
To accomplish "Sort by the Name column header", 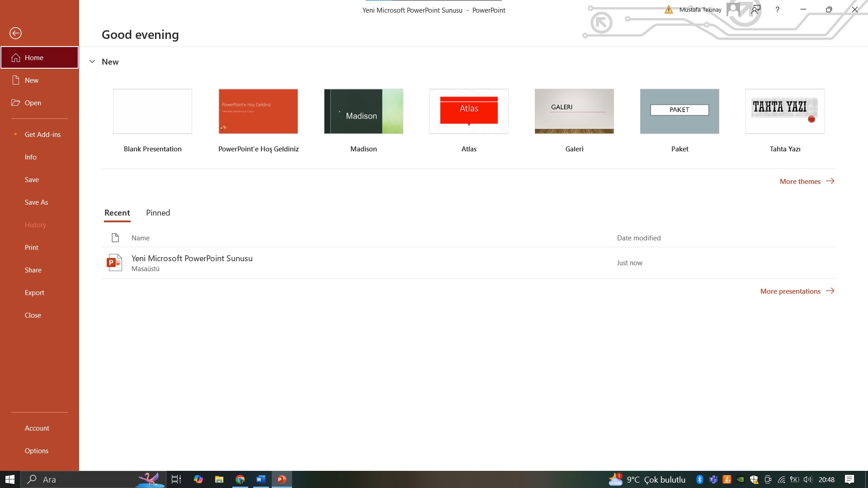I will [141, 238].
